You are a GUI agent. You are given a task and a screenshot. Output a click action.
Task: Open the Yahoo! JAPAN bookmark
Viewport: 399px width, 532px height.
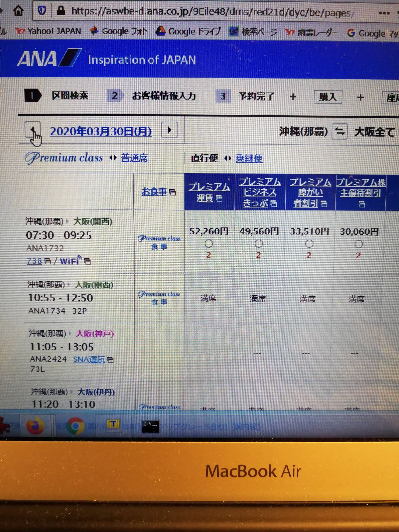(x=48, y=31)
